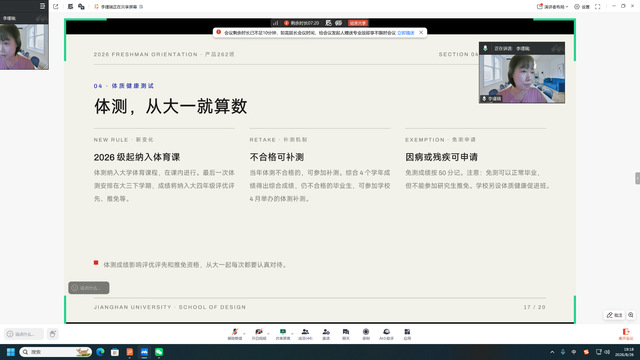Click the second icon left of end sharing
Screen dimensions: 640x360
point(328,23)
